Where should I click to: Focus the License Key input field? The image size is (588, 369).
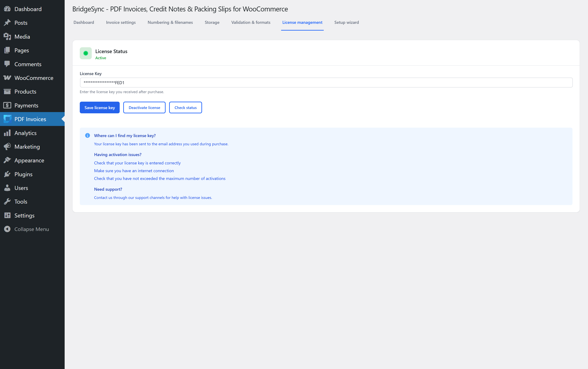click(326, 83)
